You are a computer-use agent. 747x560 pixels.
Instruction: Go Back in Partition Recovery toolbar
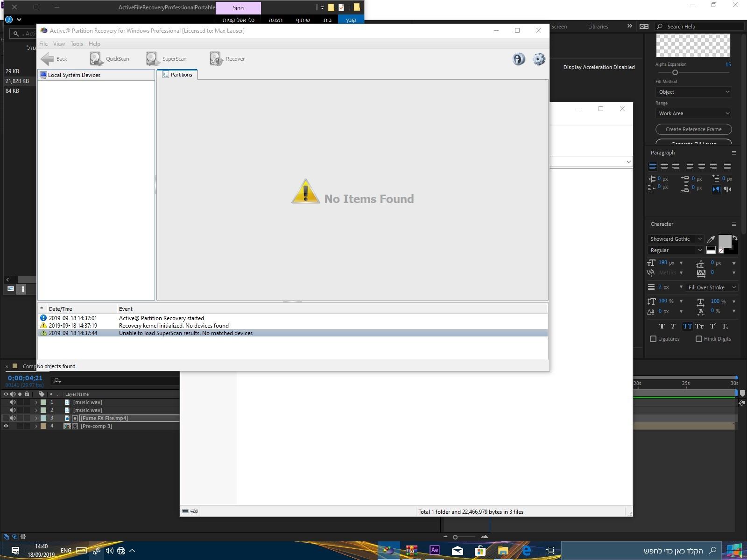coord(54,59)
